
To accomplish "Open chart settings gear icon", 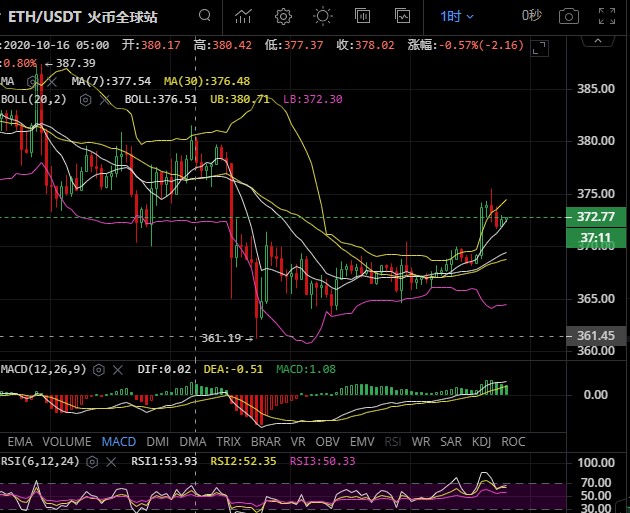I will tap(283, 16).
